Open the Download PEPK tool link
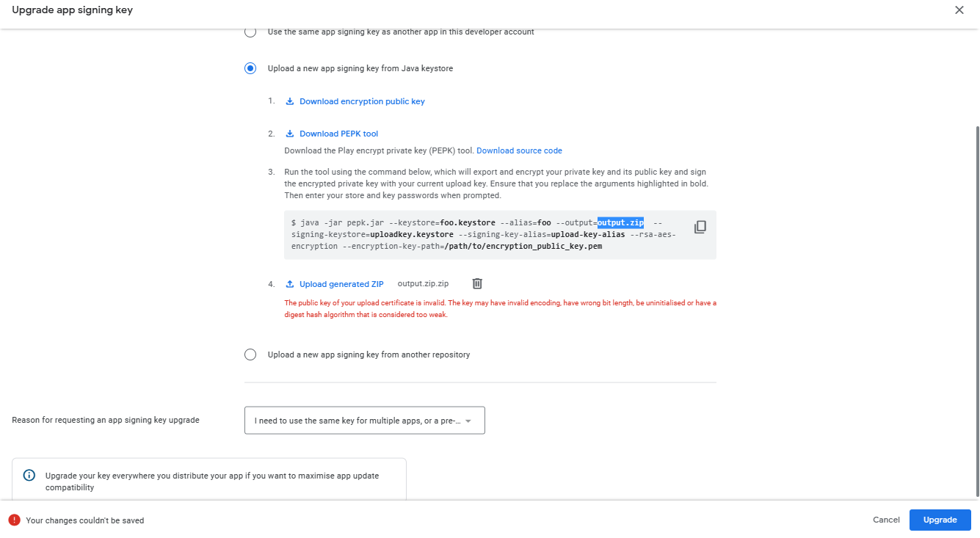 pos(338,134)
